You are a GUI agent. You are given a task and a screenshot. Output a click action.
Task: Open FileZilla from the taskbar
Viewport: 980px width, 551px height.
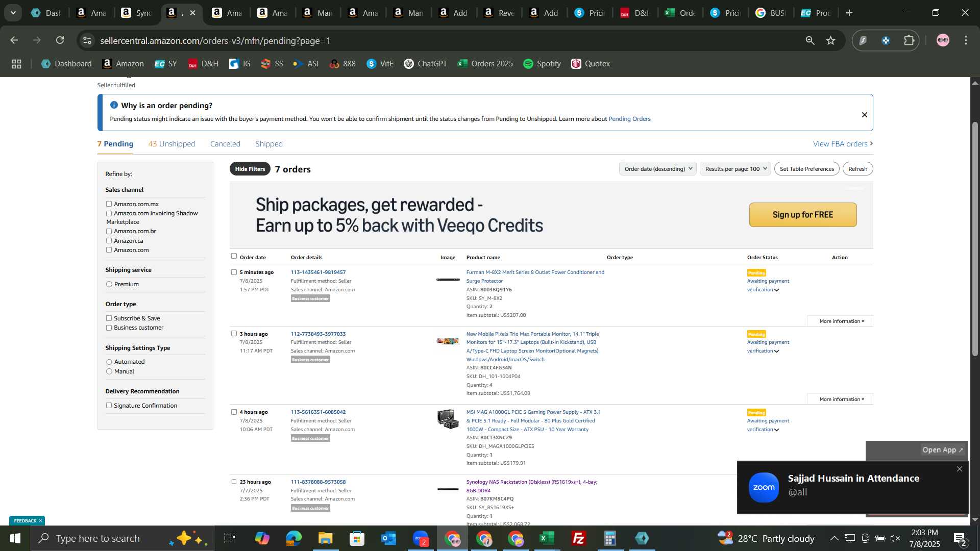pos(579,538)
